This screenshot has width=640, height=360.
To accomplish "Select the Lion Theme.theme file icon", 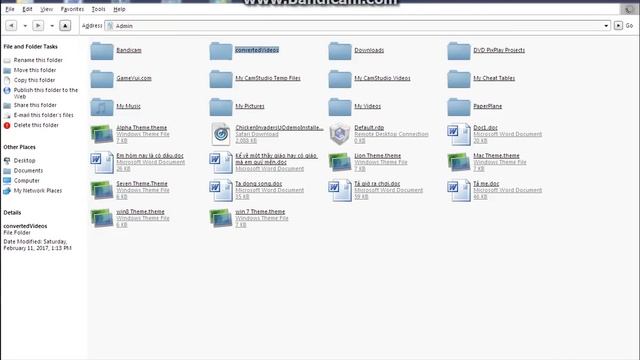I will (340, 162).
